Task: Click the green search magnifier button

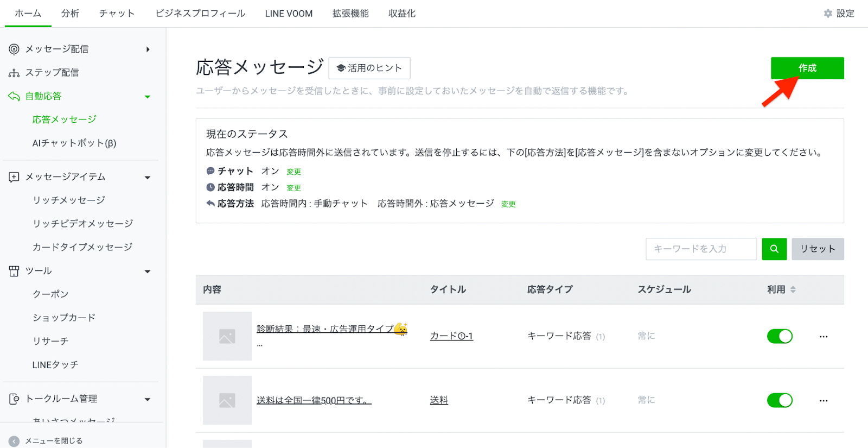Action: [x=774, y=249]
